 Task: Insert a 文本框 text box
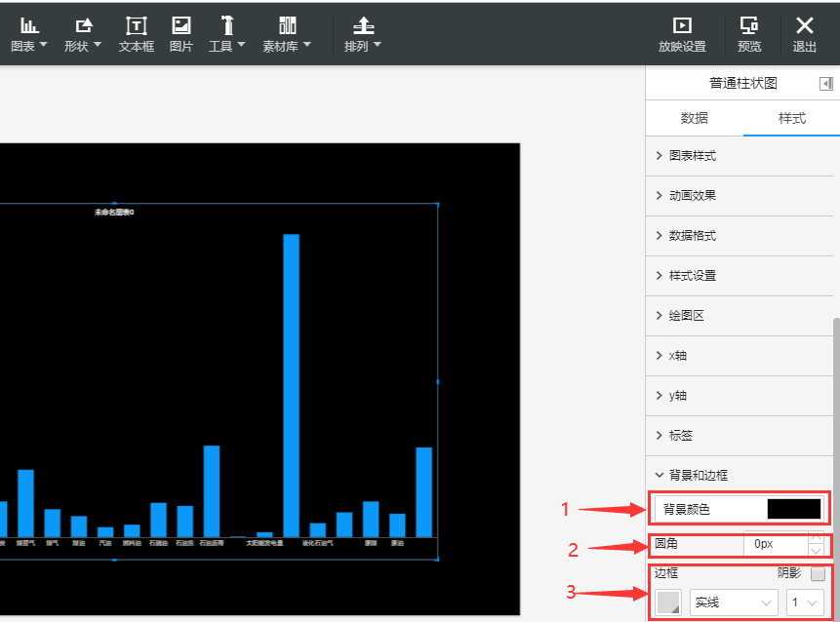[136, 35]
